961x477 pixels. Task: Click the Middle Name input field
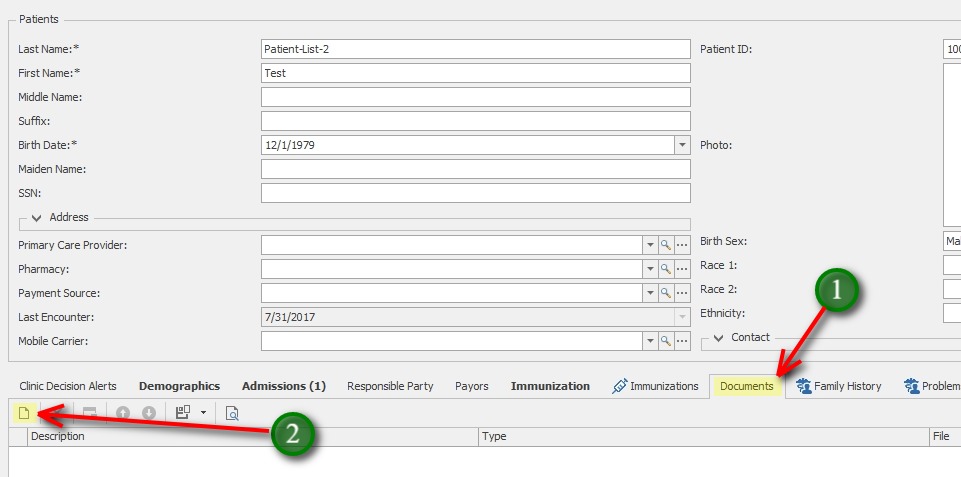tap(475, 97)
